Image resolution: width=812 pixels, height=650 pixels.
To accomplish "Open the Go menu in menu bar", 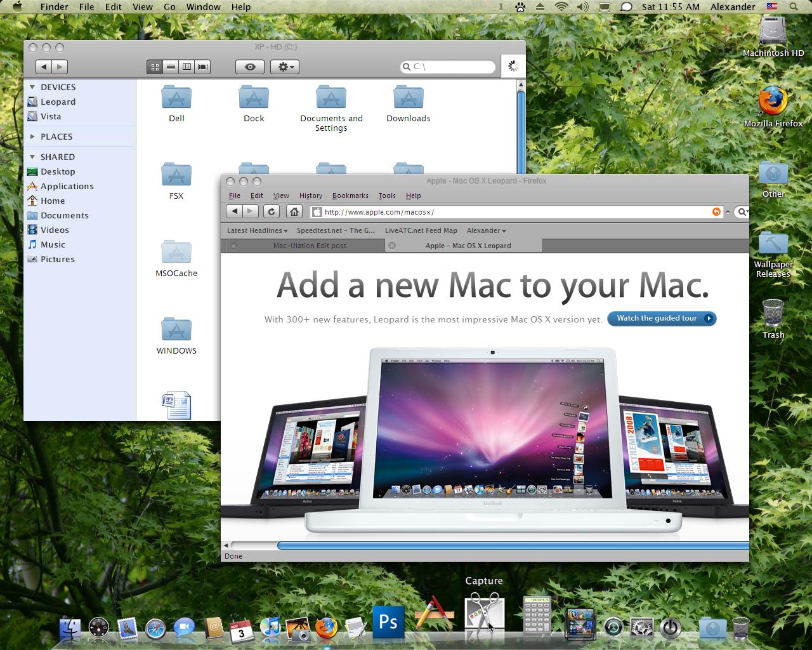I will point(169,7).
